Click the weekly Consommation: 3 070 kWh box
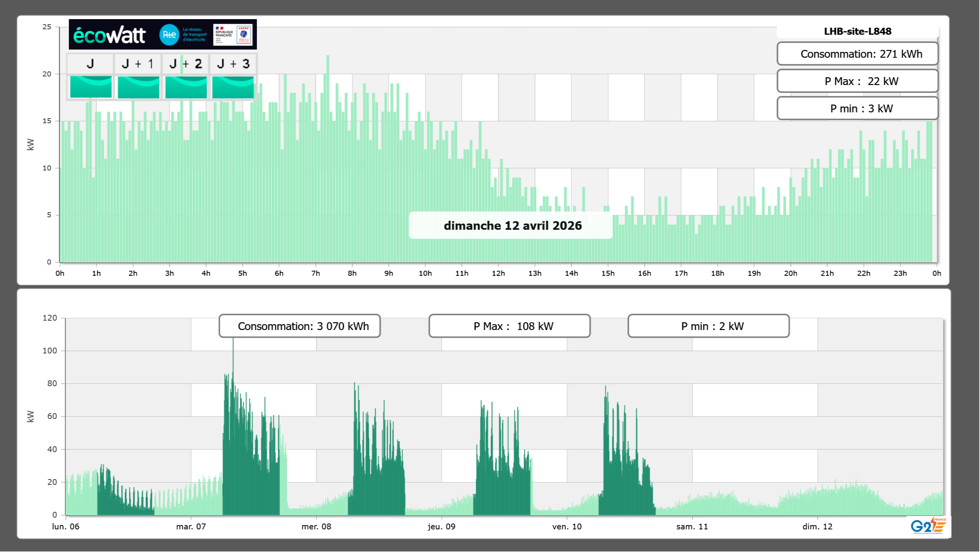 [299, 326]
